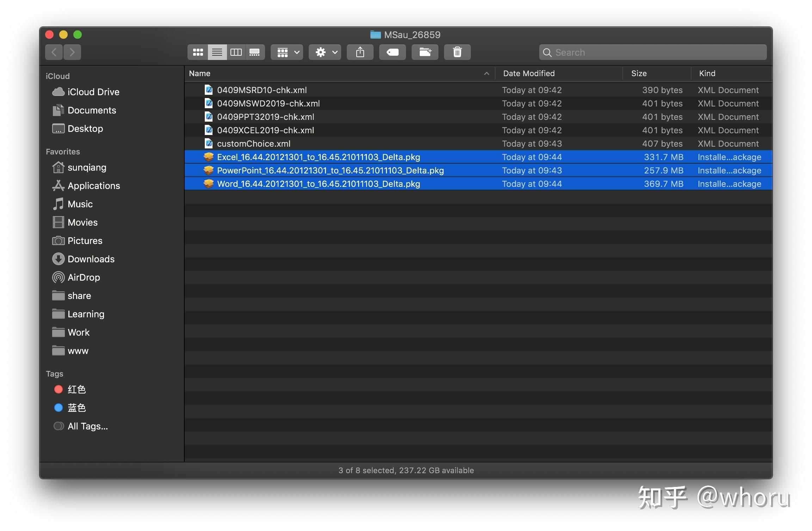Viewport: 812px width, 531px height.
Task: Sort by Size column header
Action: coord(657,73)
